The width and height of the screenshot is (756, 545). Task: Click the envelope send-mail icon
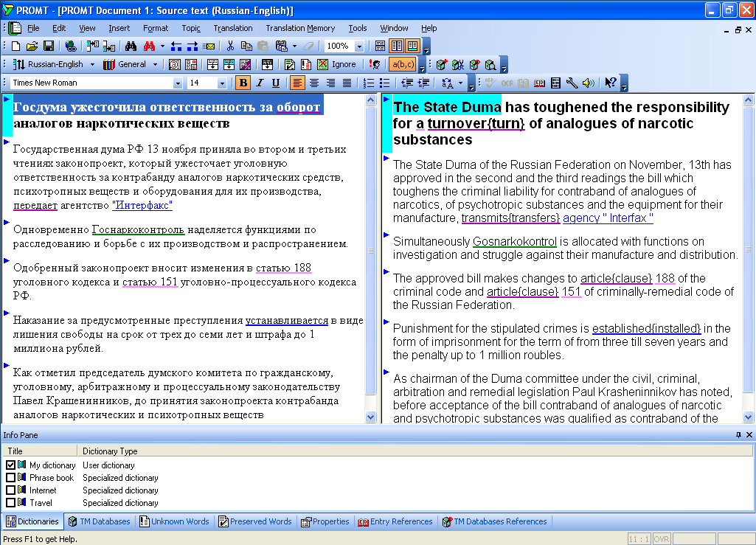209,46
